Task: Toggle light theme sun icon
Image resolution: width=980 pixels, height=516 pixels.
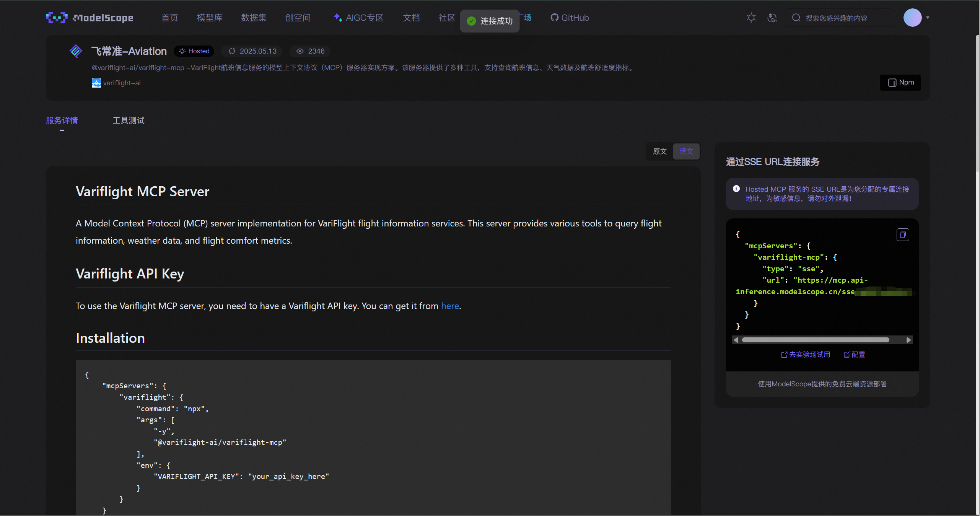Action: 751,18
